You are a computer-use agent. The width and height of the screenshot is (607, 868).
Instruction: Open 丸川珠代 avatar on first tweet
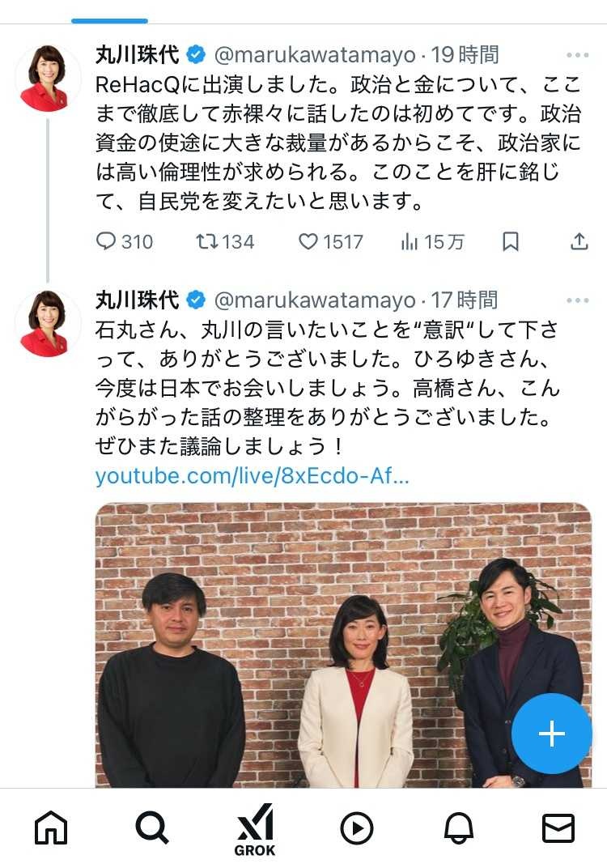(48, 78)
